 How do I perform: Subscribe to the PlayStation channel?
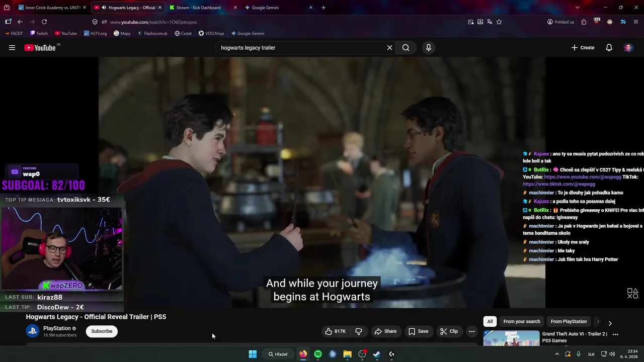[102, 331]
